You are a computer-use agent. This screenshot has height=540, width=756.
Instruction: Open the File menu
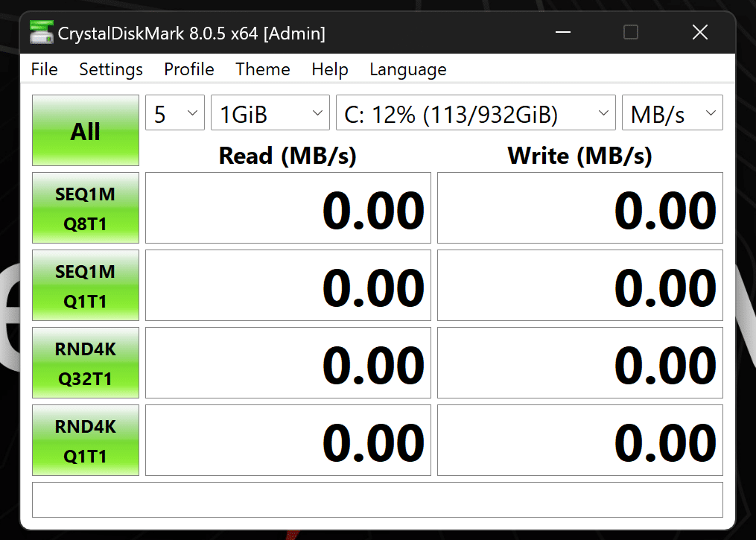coord(45,69)
